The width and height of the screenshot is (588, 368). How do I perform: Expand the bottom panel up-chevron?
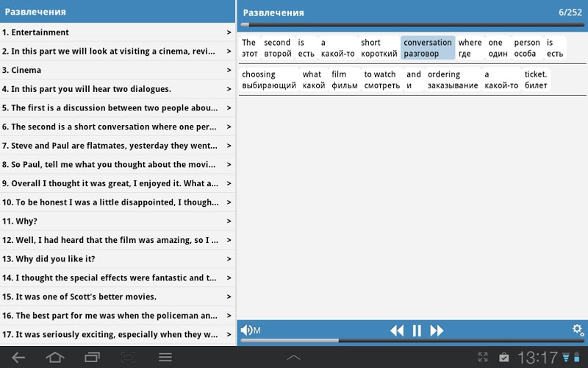pyautogui.click(x=293, y=358)
